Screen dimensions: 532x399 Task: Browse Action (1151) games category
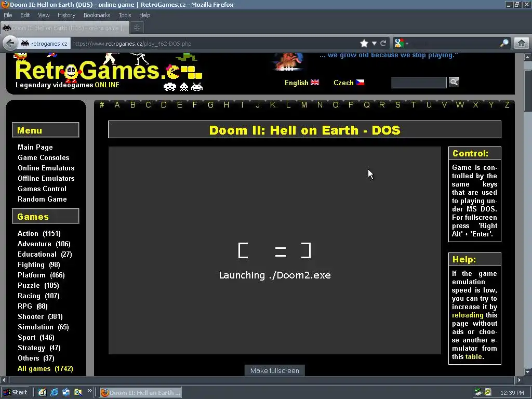39,233
